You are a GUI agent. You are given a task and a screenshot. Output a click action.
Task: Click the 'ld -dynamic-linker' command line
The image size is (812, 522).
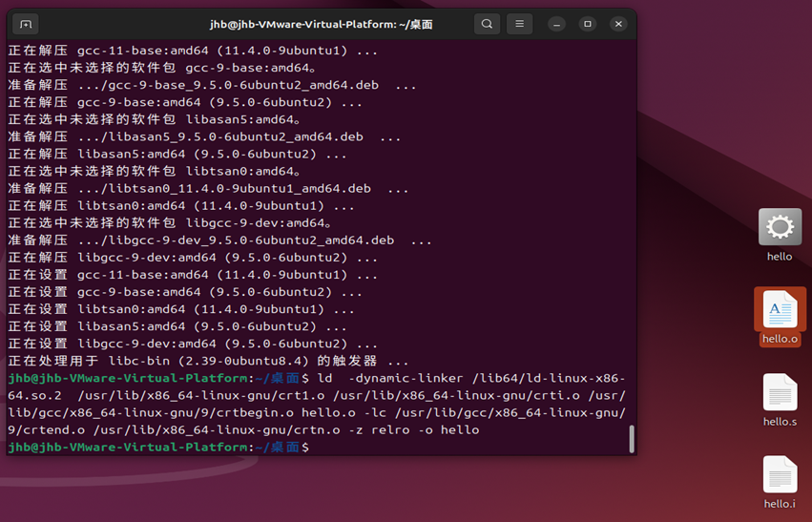(x=317, y=378)
